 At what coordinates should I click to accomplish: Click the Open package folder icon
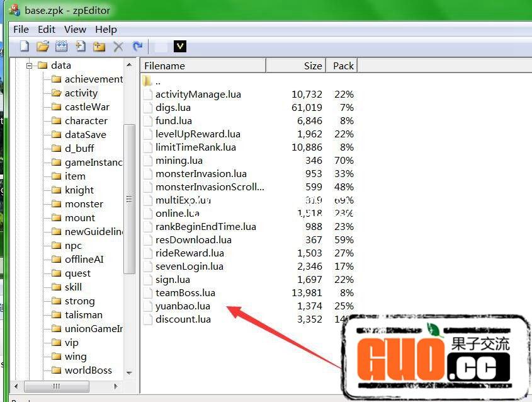42,46
